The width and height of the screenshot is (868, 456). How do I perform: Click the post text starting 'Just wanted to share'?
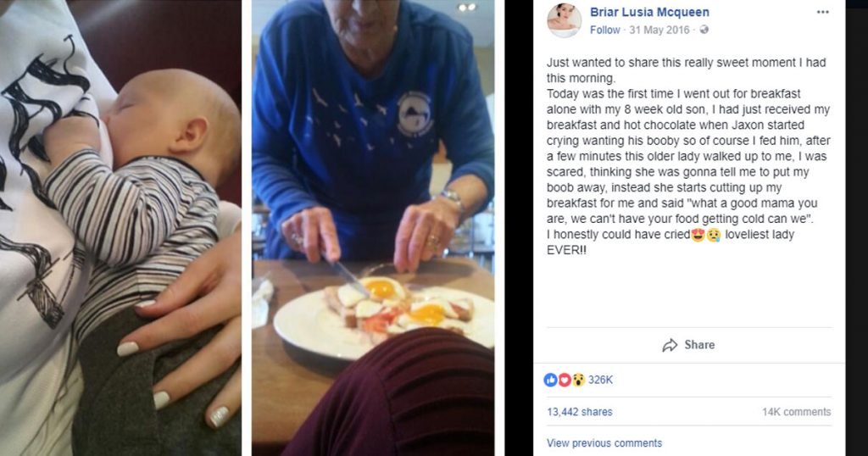688,156
